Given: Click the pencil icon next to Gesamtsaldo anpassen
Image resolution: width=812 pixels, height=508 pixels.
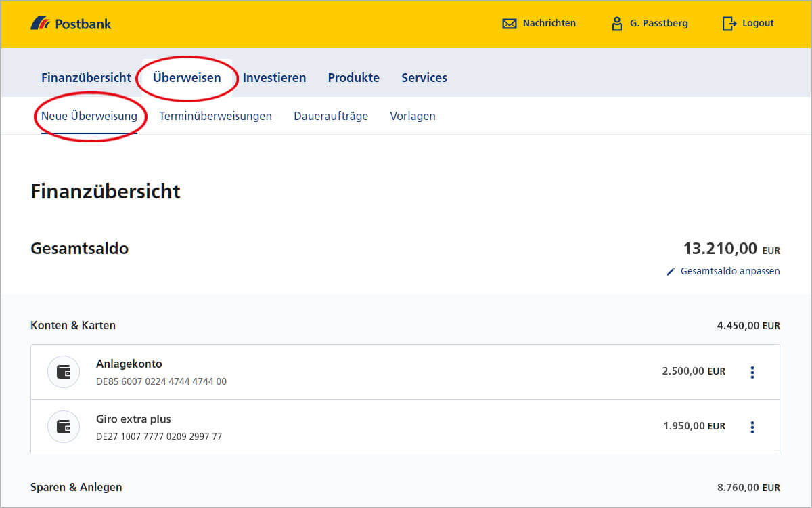Looking at the screenshot, I should coord(671,272).
